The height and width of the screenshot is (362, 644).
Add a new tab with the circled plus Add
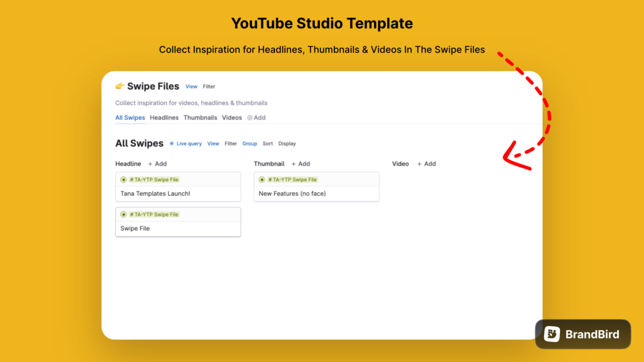pos(256,117)
